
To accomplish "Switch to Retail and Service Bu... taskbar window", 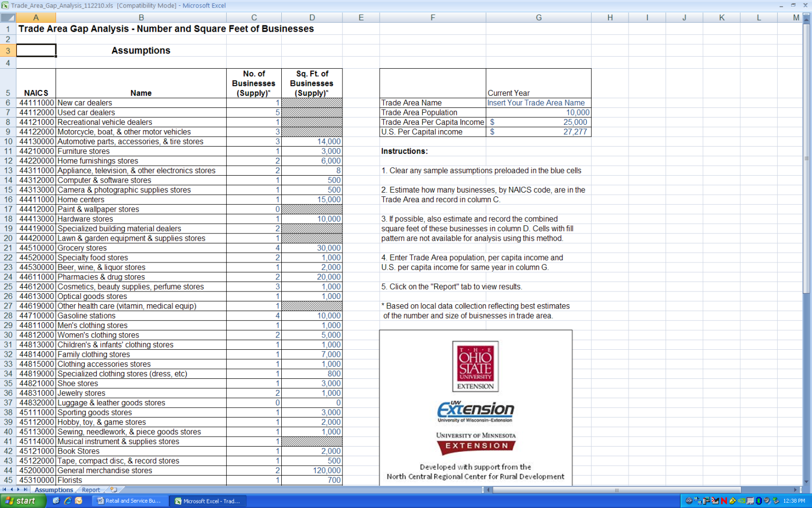I will (130, 501).
